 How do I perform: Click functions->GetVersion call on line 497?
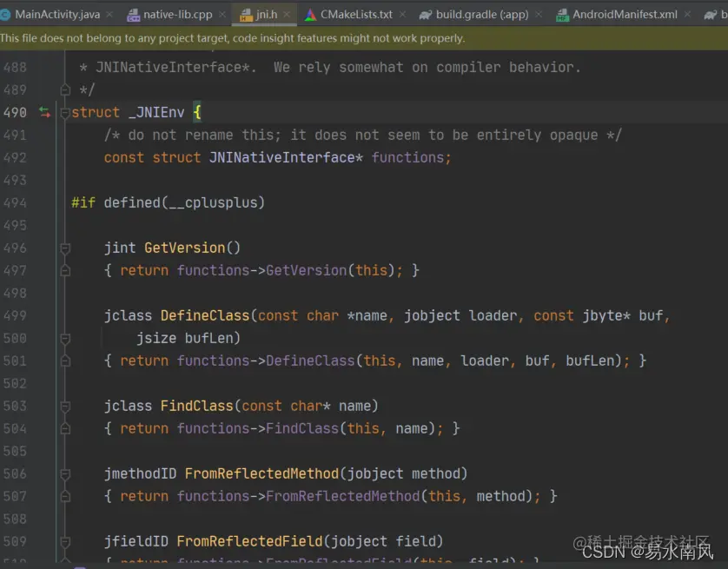[x=261, y=270]
